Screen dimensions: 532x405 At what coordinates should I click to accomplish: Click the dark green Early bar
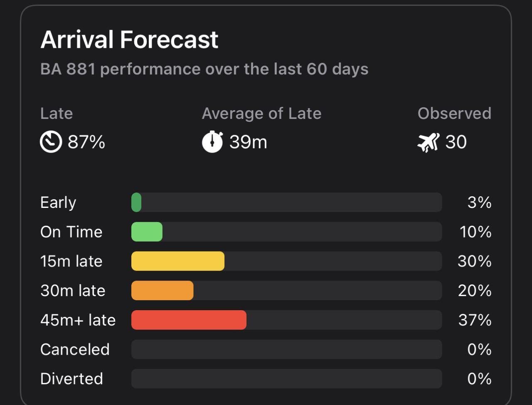click(x=136, y=202)
